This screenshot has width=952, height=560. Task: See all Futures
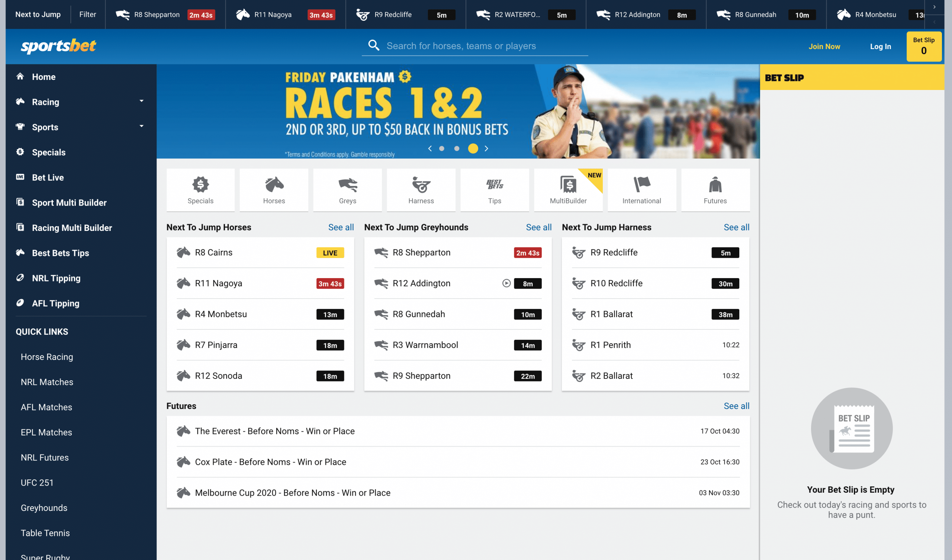(736, 406)
